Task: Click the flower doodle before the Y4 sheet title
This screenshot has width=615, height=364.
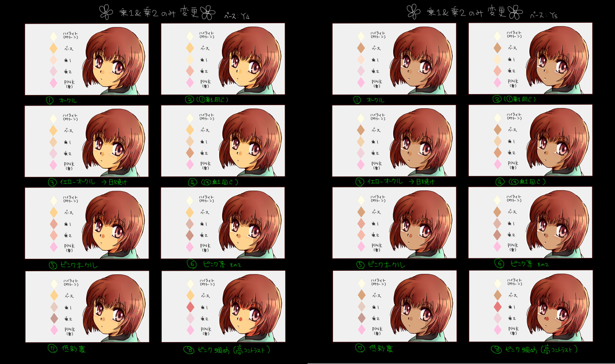Action: coord(106,13)
